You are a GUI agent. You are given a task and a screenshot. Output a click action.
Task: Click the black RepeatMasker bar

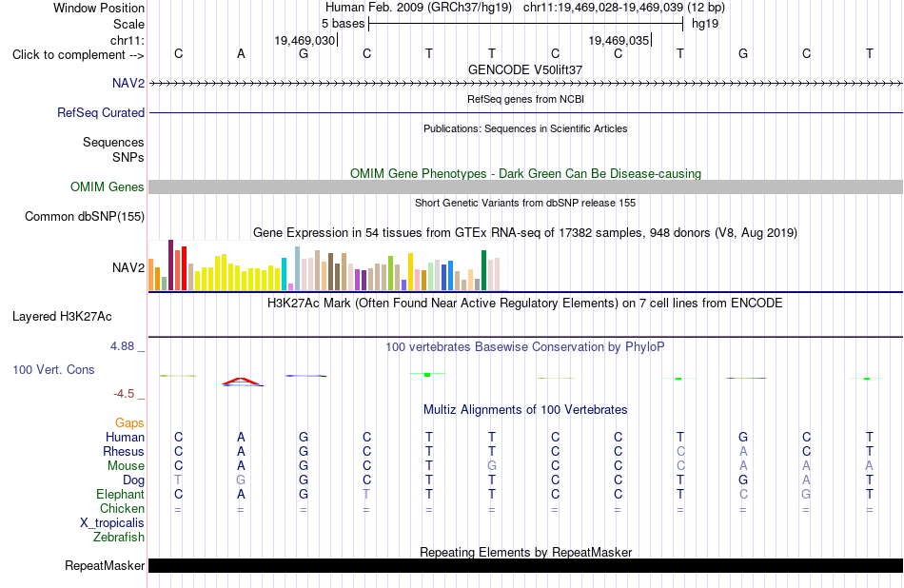click(x=525, y=565)
